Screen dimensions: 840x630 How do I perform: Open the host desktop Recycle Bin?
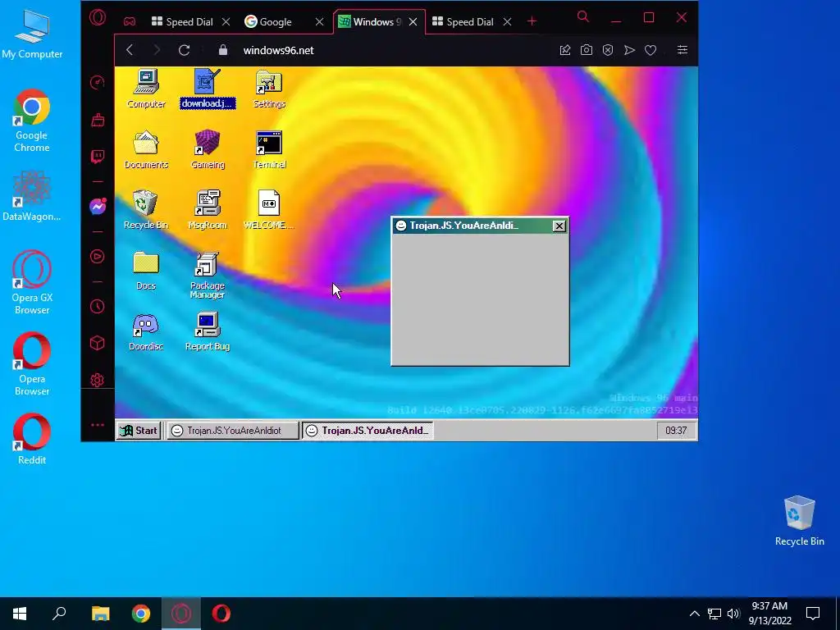tap(799, 521)
